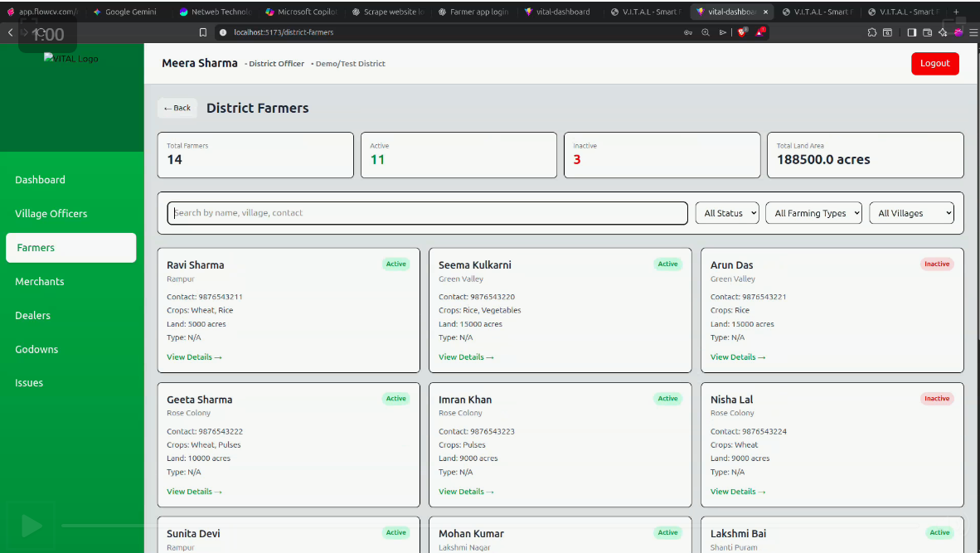Switch to the Microsoft Copilot tab
The height and width of the screenshot is (553, 980).
(x=301, y=12)
